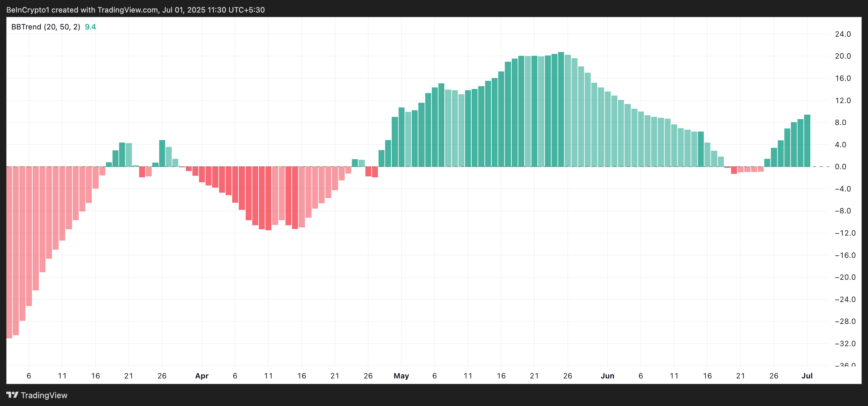Screen dimensions: 868x406
Task: Click the 9.4 indicator value readout
Action: pos(90,27)
